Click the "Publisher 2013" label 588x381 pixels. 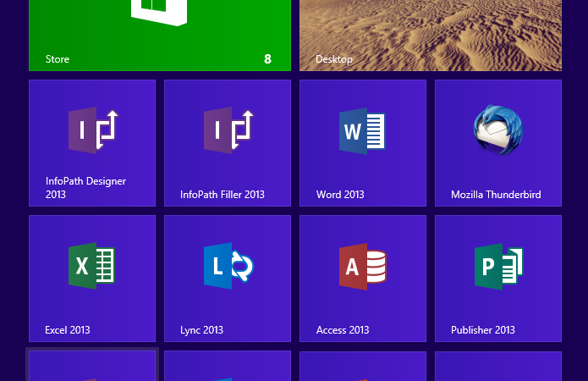[x=483, y=330]
